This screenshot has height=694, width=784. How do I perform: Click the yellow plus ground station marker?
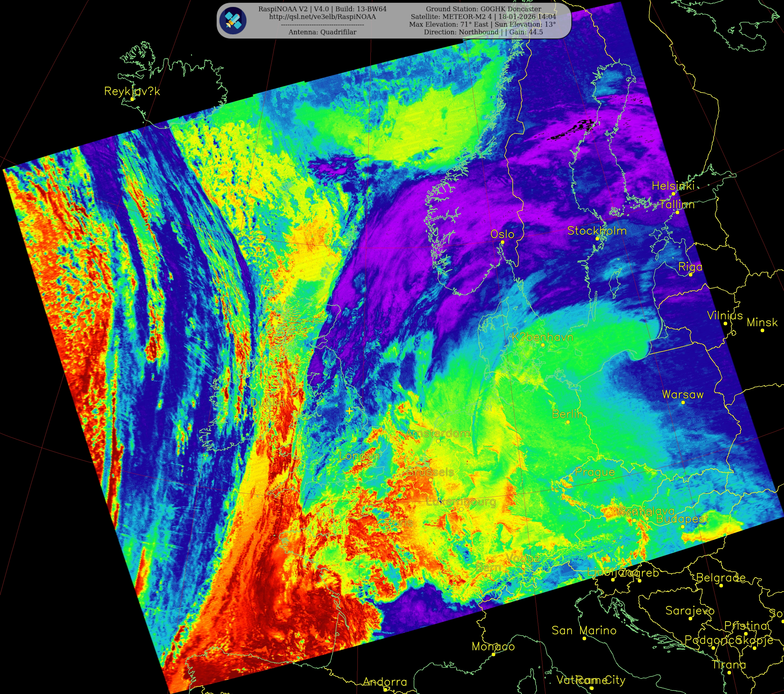tap(349, 411)
